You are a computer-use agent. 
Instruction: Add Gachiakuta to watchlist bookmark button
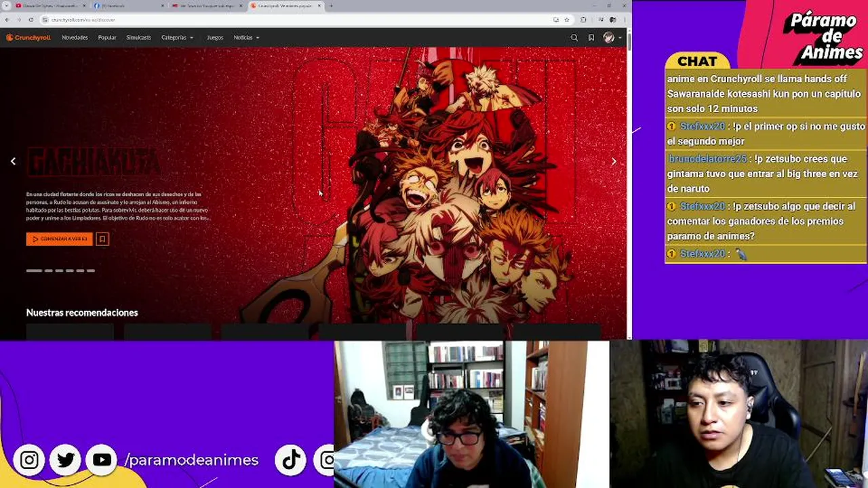102,239
